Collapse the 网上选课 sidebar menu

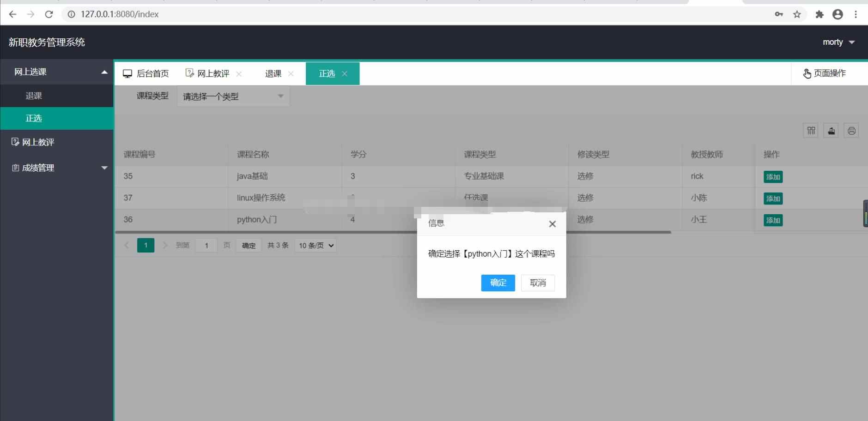click(x=57, y=72)
